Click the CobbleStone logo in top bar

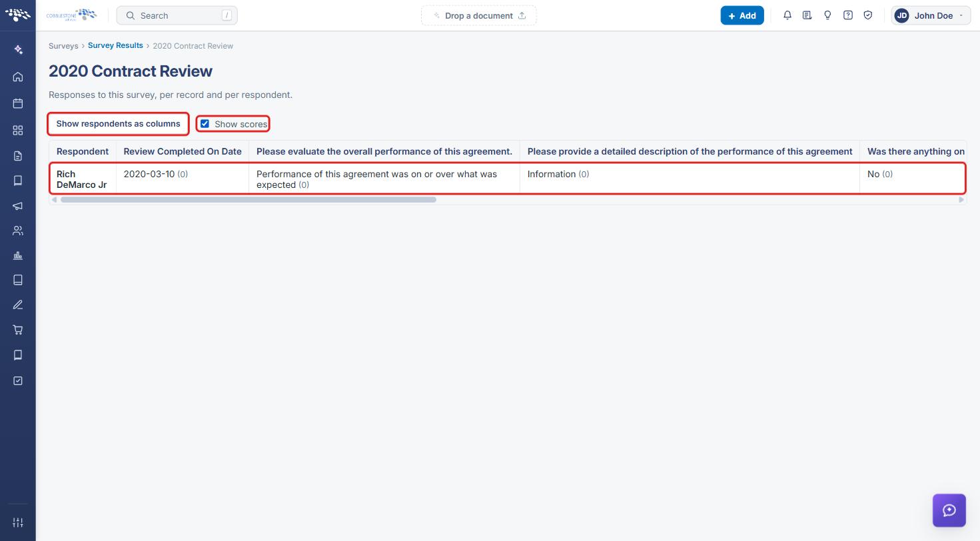pyautogui.click(x=71, y=15)
